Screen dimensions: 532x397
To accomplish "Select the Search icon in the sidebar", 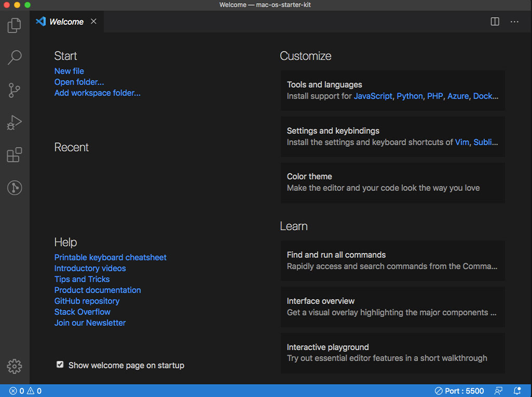I will pos(14,58).
